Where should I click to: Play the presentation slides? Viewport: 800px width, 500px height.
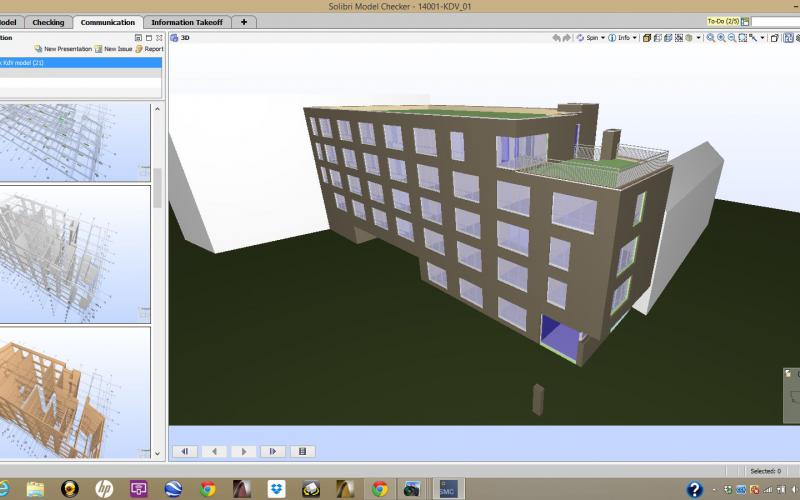(x=243, y=452)
